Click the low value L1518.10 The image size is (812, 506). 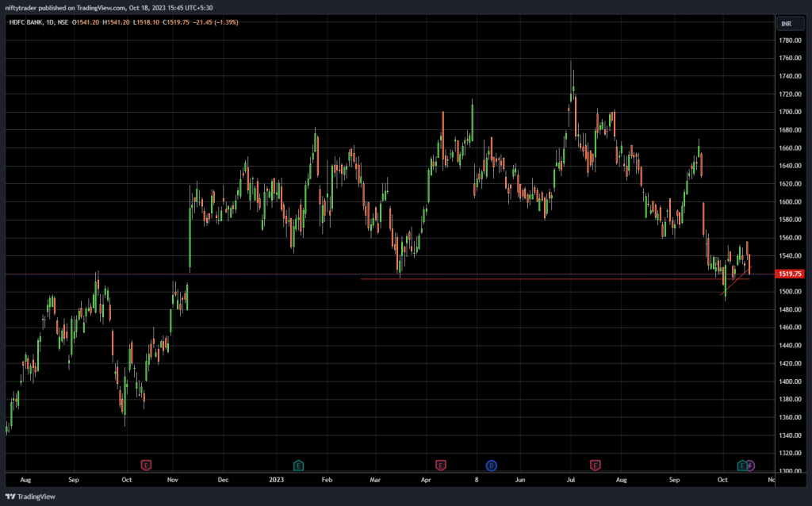click(x=146, y=22)
